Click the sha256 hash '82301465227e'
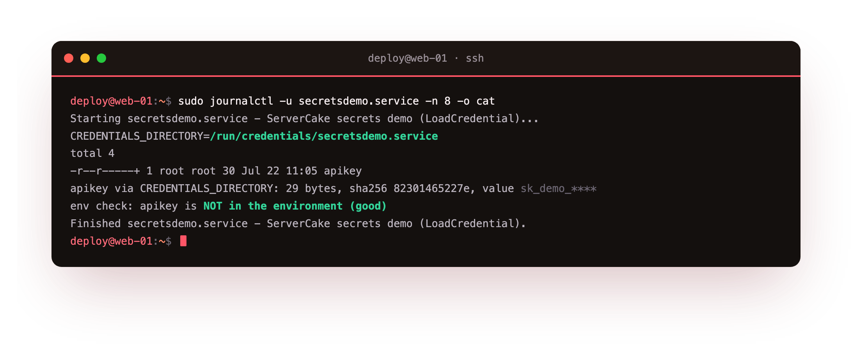 tap(431, 189)
